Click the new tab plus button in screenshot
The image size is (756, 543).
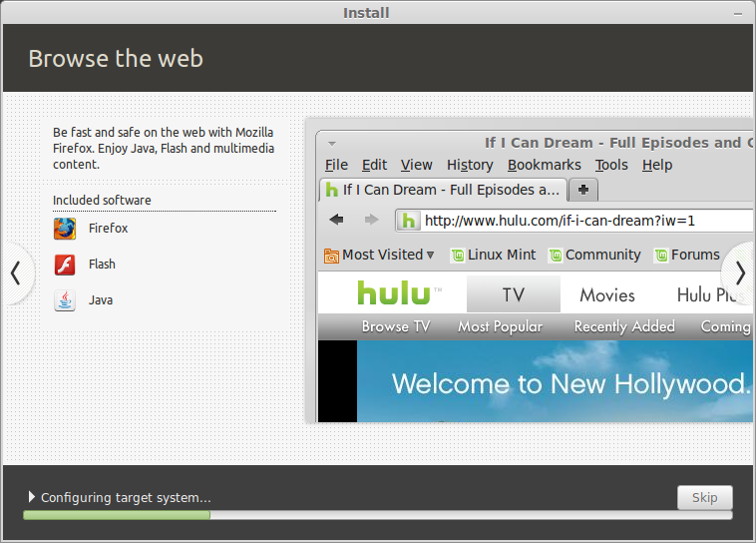(x=583, y=190)
